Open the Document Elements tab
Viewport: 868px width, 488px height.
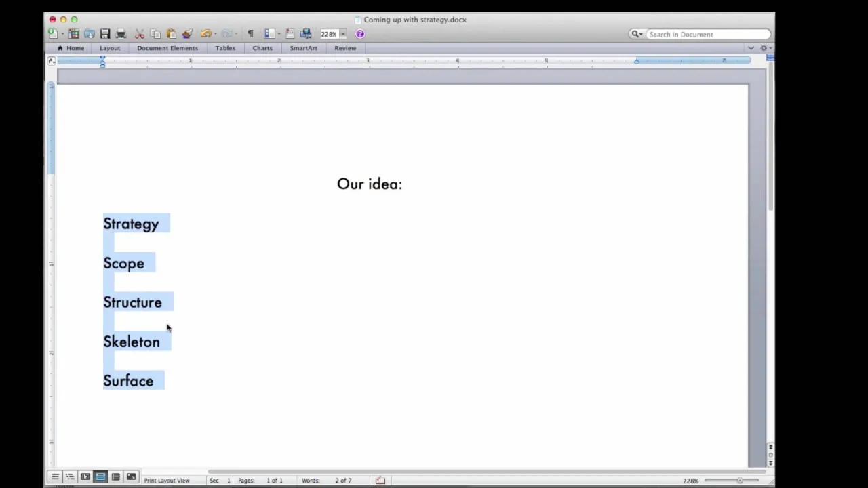click(167, 48)
